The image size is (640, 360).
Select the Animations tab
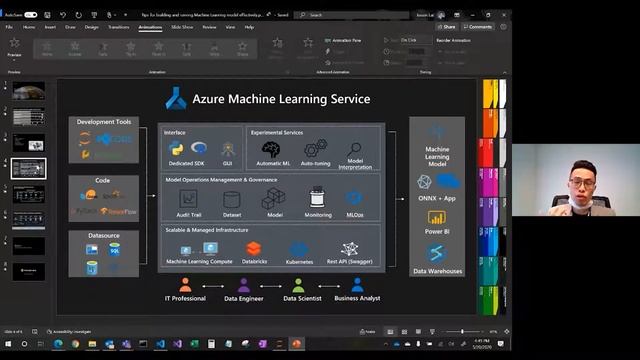tap(150, 27)
